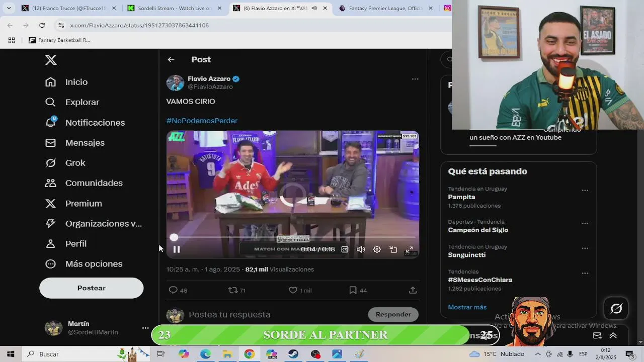Click the reply icon showing 46

click(178, 290)
